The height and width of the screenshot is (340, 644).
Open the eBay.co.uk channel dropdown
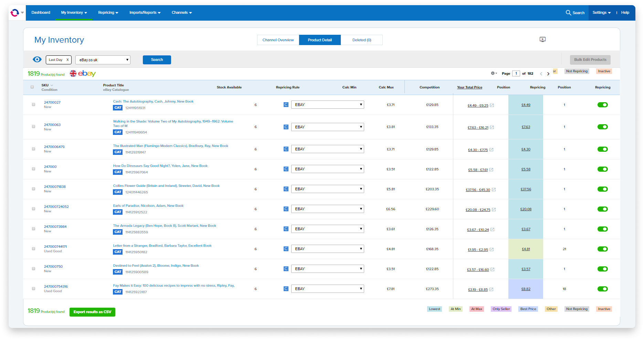(103, 60)
